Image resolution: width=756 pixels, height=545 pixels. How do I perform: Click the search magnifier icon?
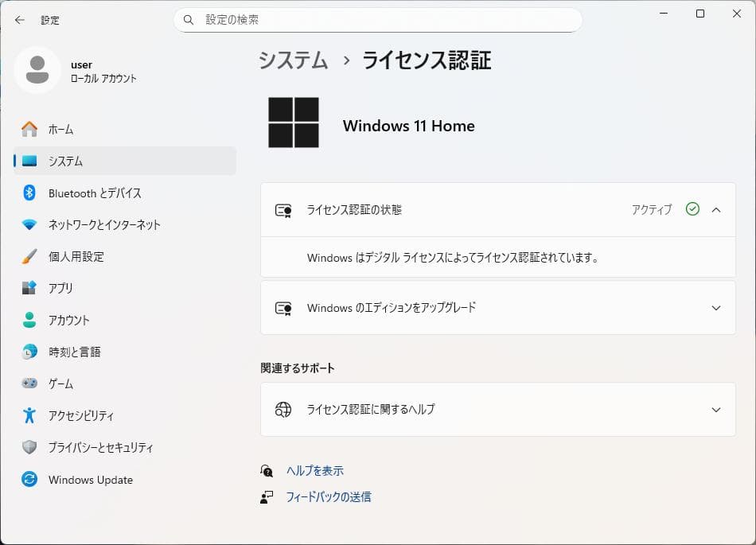pyautogui.click(x=189, y=20)
